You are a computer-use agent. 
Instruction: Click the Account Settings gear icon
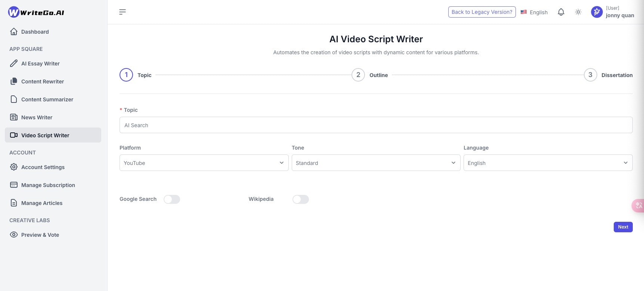14,167
